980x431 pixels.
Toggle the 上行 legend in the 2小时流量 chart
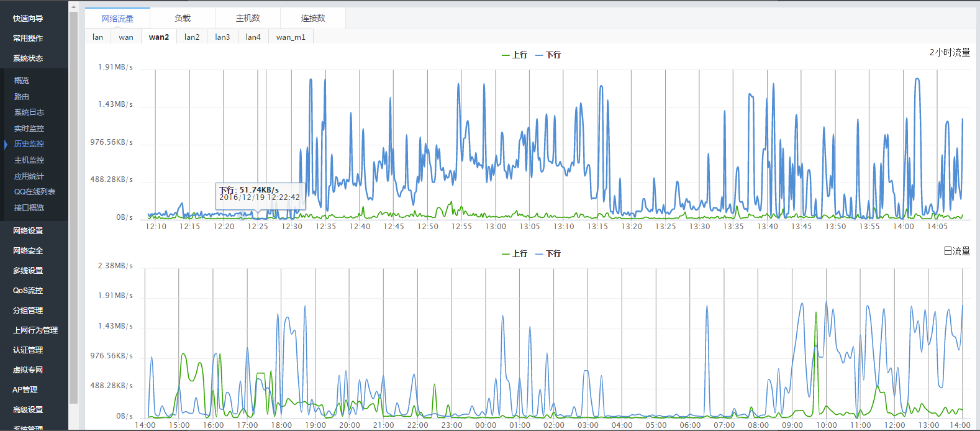514,55
